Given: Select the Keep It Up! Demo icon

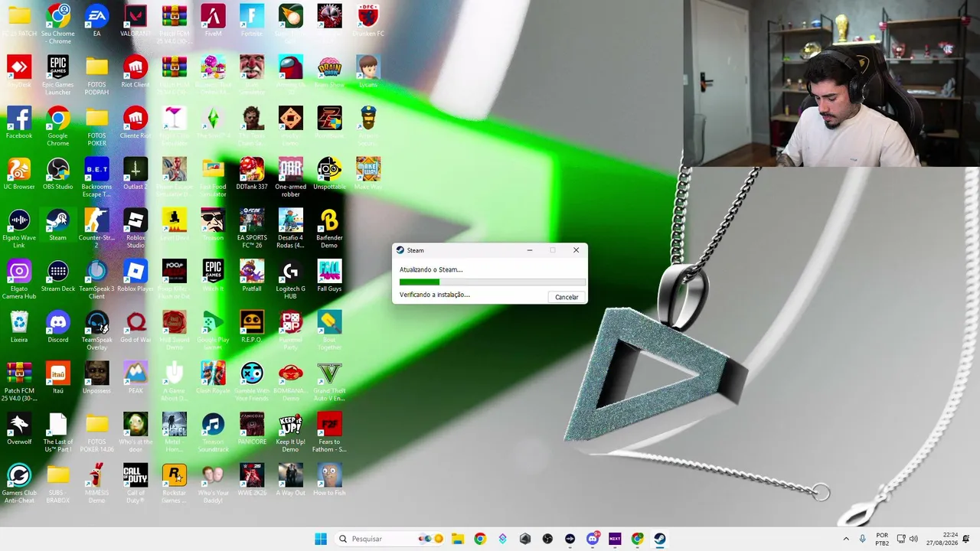Looking at the screenshot, I should click(290, 433).
